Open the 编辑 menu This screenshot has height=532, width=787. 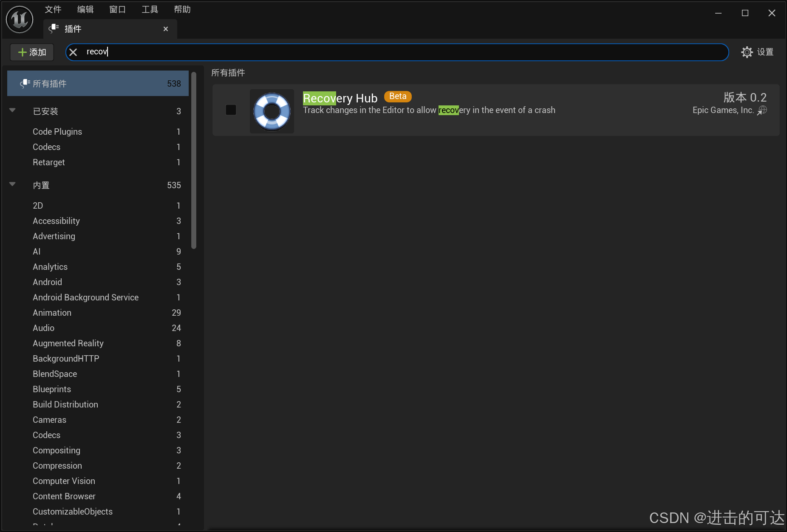pyautogui.click(x=85, y=9)
